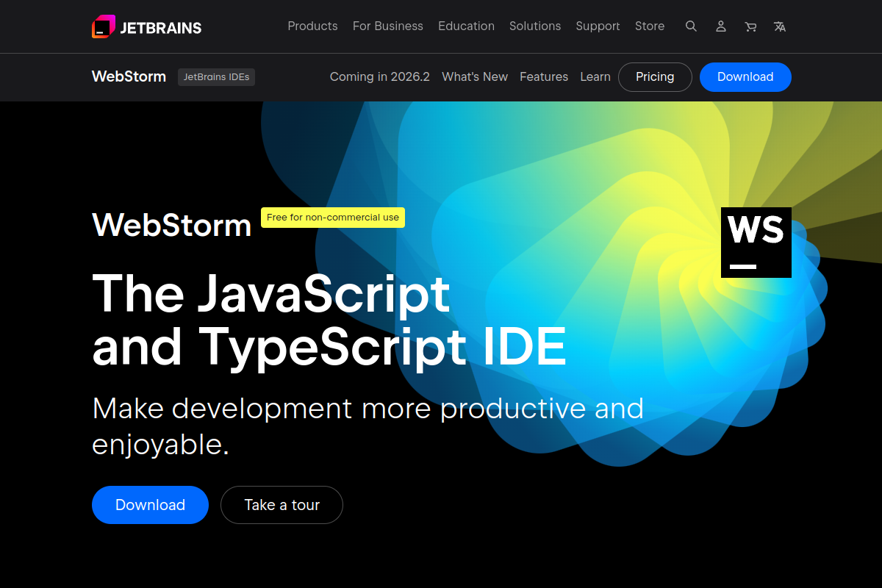Click the Take a tour button
The height and width of the screenshot is (588, 882).
pos(282,505)
